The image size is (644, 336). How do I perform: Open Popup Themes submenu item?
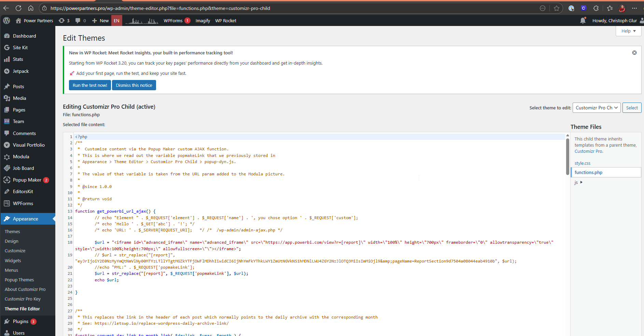point(19,280)
